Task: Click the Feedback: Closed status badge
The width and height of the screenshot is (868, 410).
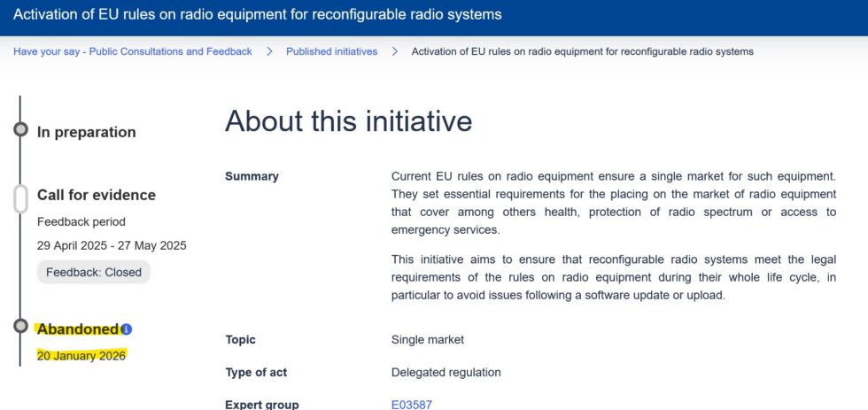Action: click(x=94, y=272)
